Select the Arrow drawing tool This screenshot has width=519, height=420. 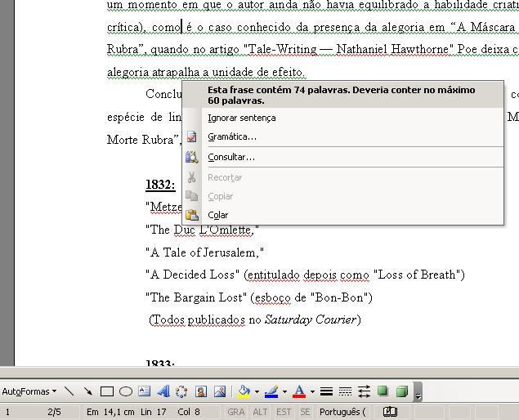coord(87,391)
